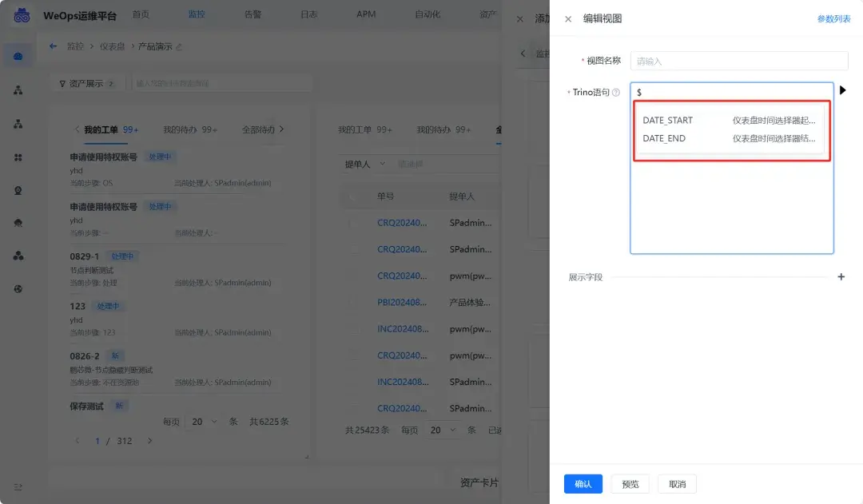863x504 pixels.
Task: Click the 取消 button
Action: coord(677,484)
